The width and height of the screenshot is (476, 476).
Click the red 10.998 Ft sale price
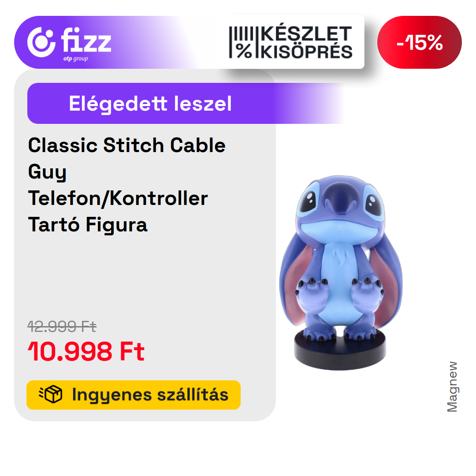(x=86, y=351)
